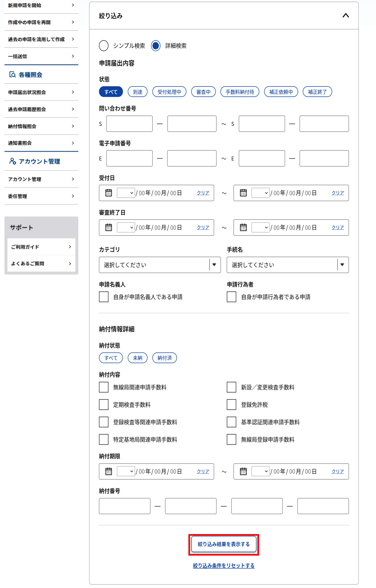Check 定期検査手数料
This screenshot has height=588, width=376.
(104, 405)
